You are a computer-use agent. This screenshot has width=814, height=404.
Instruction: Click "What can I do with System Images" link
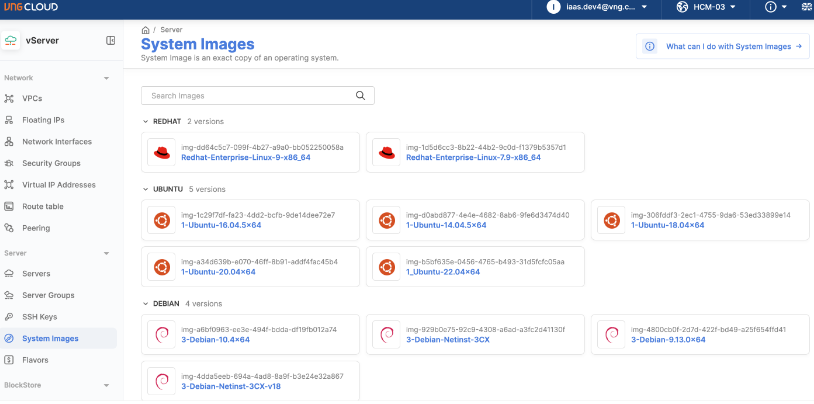tap(723, 46)
